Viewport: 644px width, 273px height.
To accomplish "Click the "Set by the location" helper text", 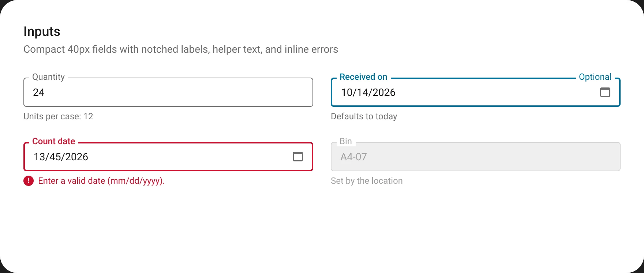I will coord(367,181).
